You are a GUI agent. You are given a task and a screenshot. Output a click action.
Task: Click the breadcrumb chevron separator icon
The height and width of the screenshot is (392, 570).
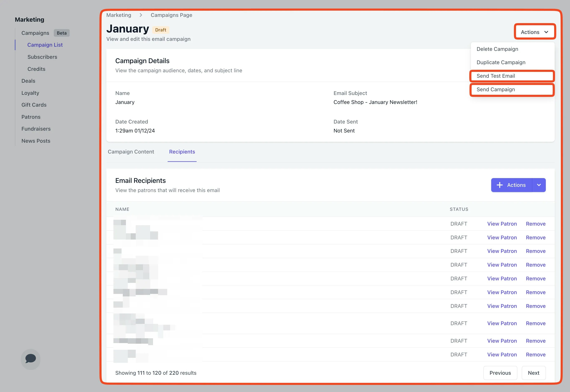pos(141,15)
